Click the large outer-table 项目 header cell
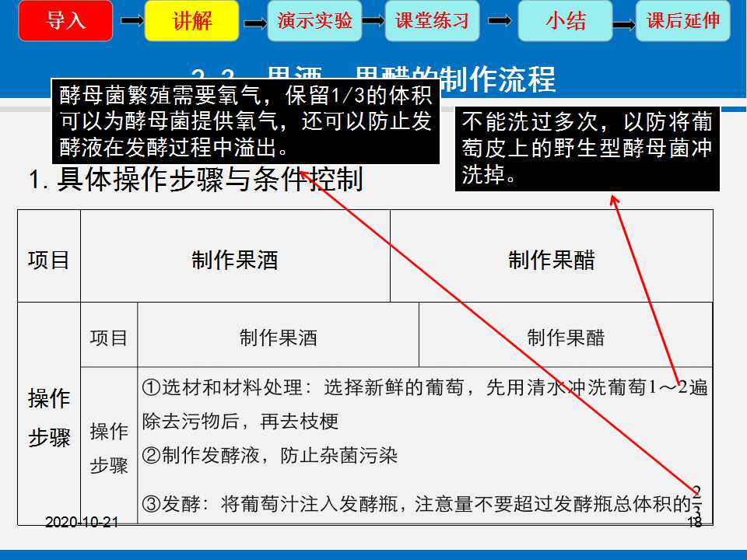The image size is (747, 560). coord(49,256)
